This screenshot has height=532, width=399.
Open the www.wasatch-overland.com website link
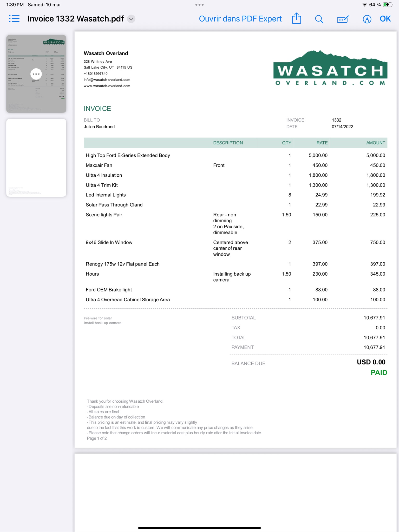tap(107, 86)
